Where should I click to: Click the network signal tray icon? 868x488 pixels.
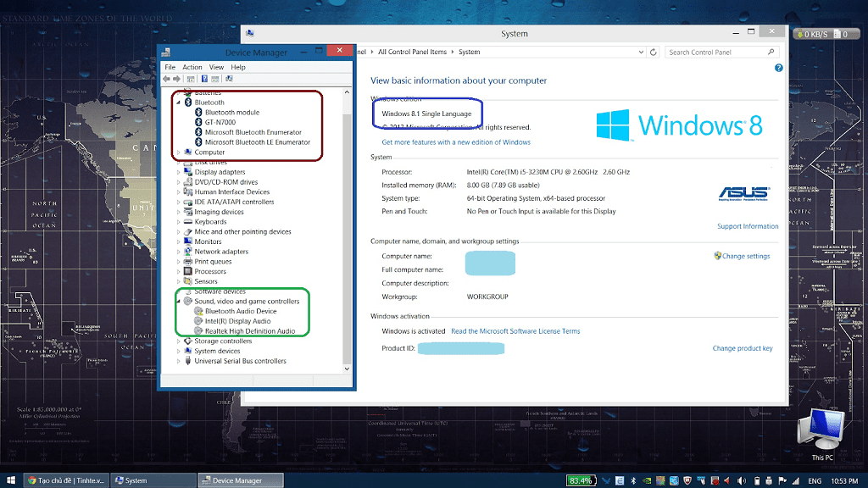click(796, 481)
